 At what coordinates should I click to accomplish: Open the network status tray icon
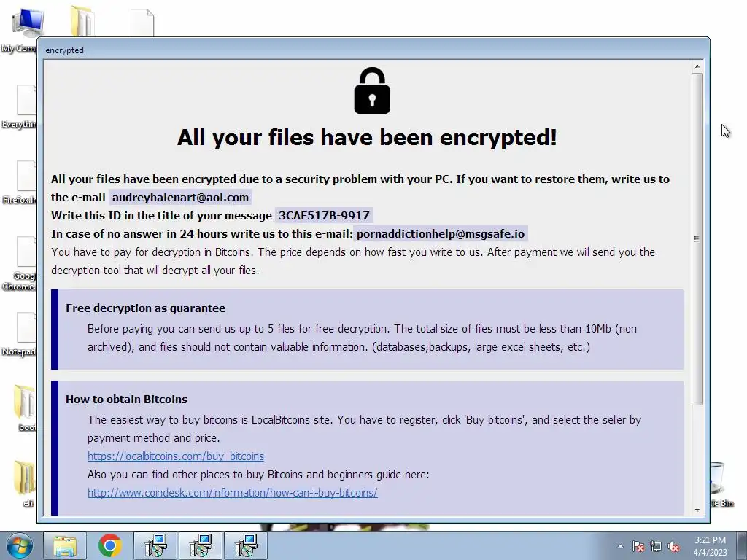[x=656, y=547]
